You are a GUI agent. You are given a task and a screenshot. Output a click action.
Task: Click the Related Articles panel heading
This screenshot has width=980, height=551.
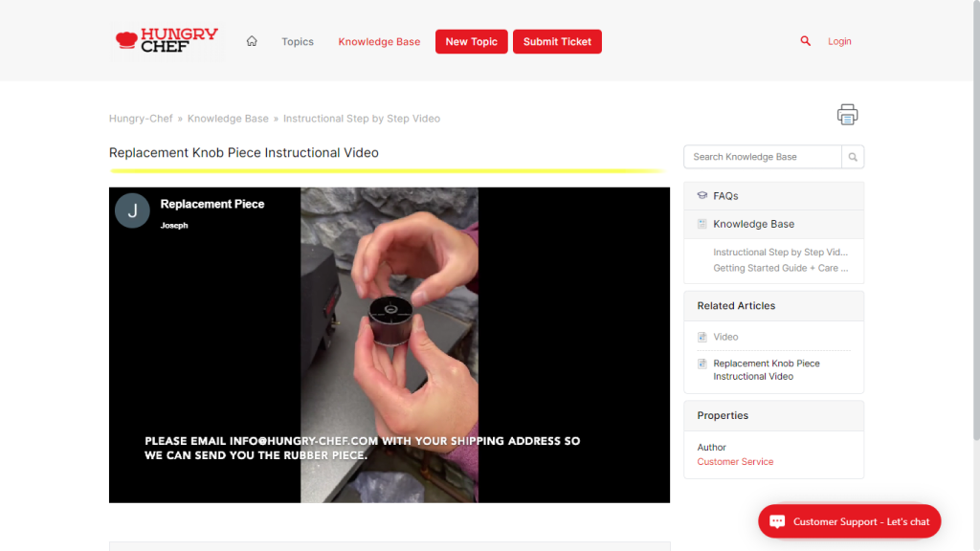coord(736,306)
